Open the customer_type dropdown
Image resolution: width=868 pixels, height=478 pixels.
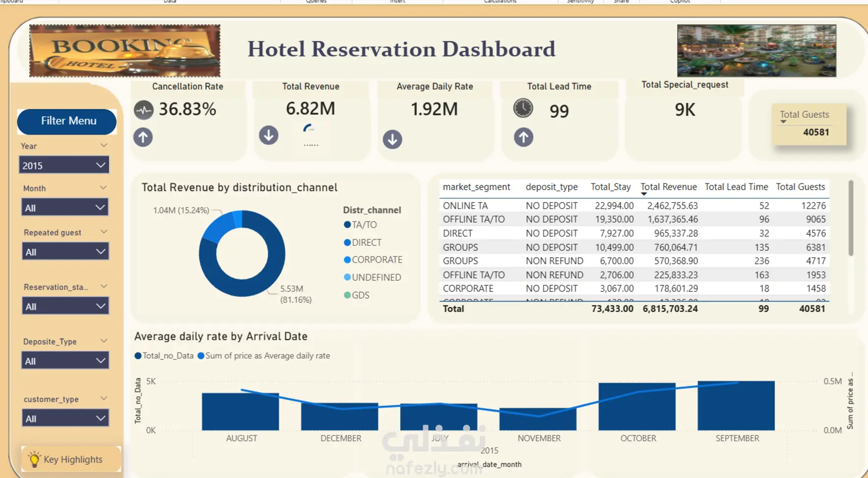[65, 419]
